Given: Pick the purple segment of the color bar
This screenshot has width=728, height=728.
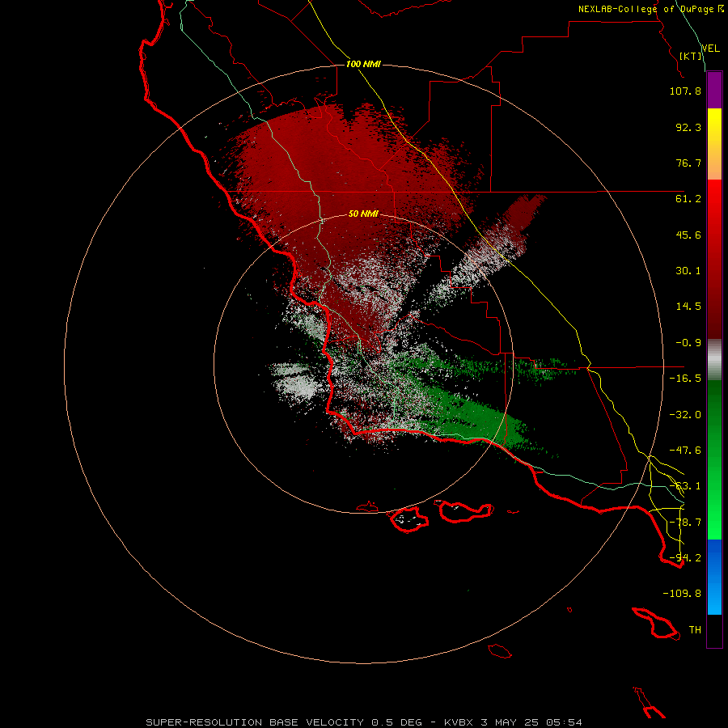Looking at the screenshot, I should coord(714,91).
